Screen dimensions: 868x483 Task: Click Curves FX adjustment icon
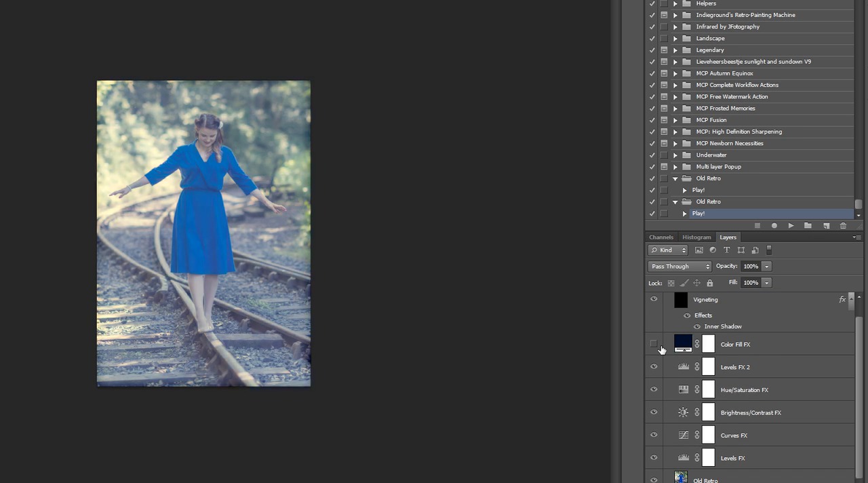[x=684, y=435]
